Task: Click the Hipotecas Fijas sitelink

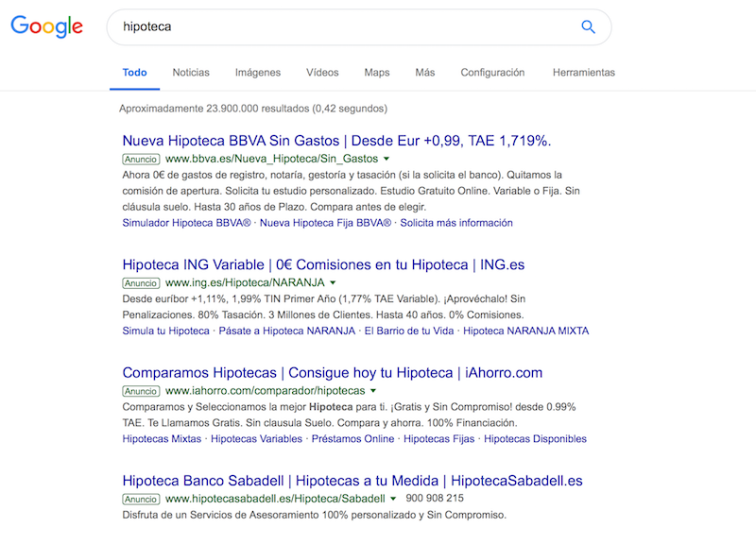Action: coord(437,438)
